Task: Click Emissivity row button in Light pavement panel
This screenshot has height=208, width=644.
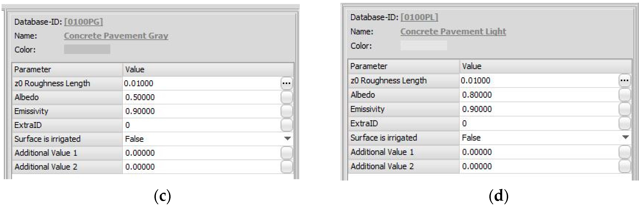Action: (625, 109)
